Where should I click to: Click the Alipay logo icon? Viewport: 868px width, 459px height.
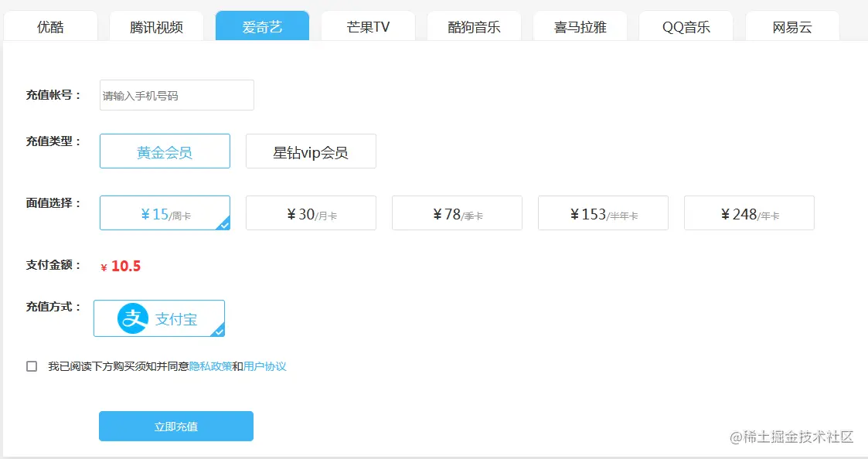(133, 318)
